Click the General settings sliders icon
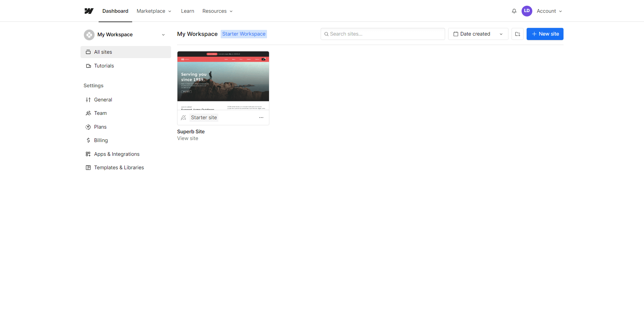Viewport: 644px width, 313px height. tap(88, 100)
